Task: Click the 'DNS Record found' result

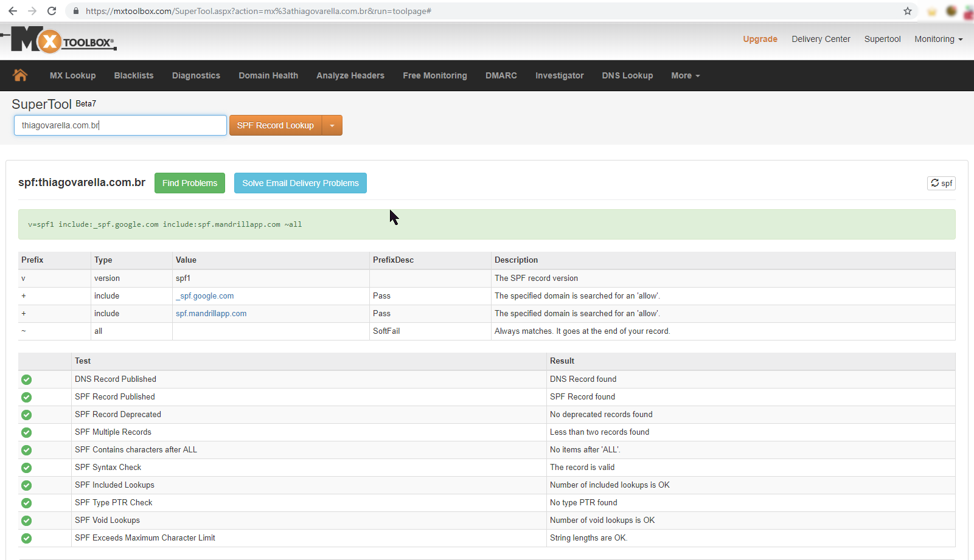Action: (x=583, y=379)
